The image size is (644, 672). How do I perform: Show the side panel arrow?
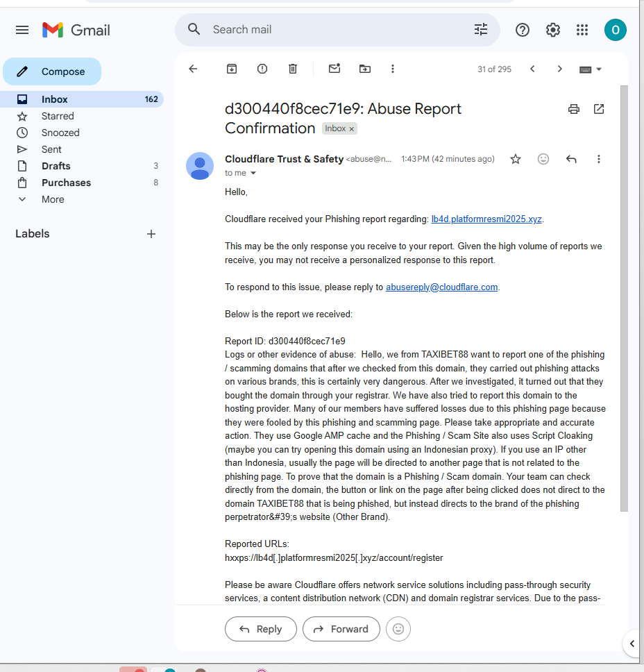point(632,644)
